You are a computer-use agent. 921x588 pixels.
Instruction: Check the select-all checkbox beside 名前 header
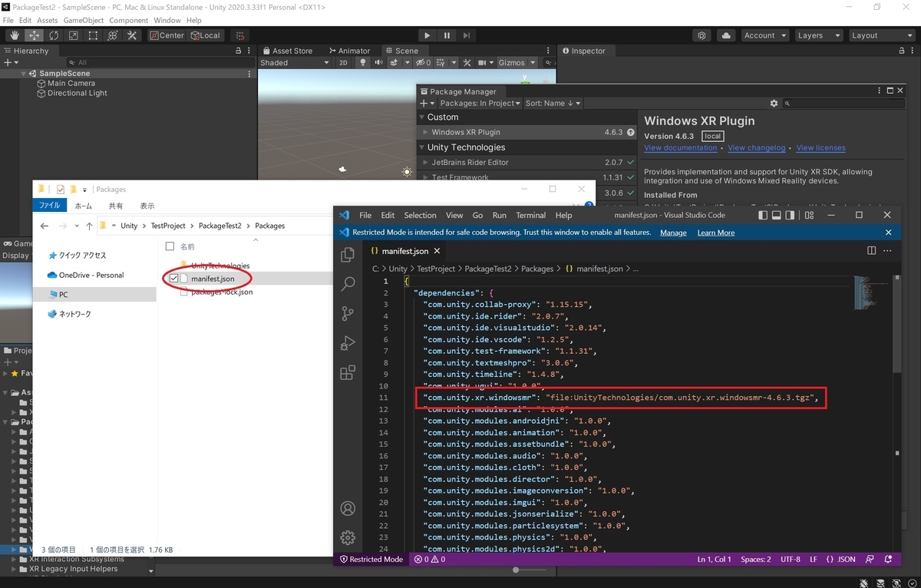coord(170,246)
